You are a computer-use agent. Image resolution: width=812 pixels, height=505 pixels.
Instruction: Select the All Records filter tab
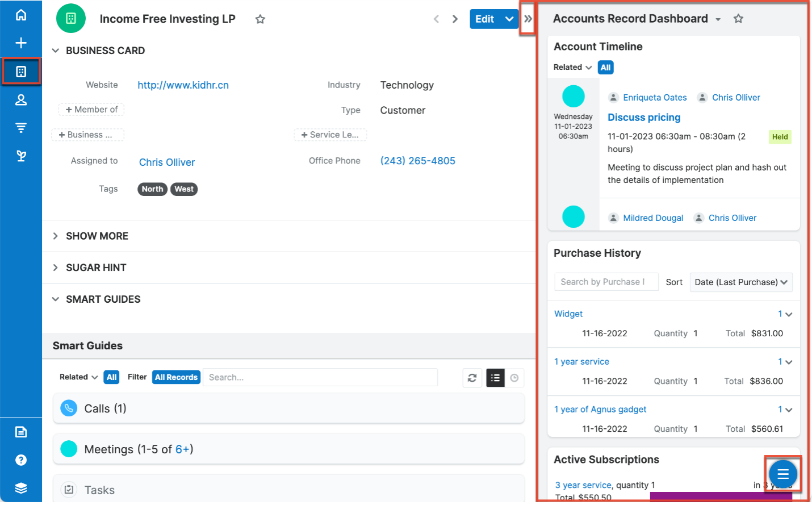tap(176, 377)
